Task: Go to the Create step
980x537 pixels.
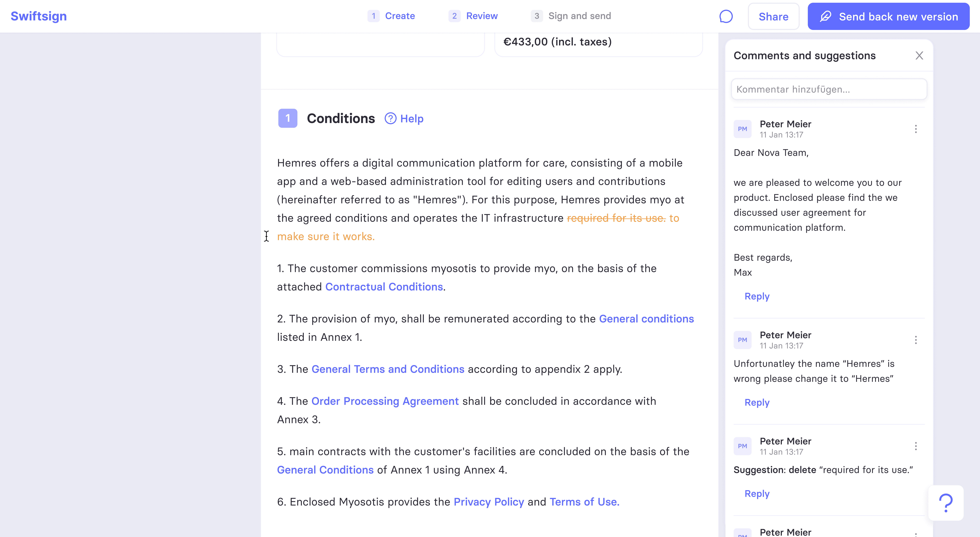Action: click(391, 16)
